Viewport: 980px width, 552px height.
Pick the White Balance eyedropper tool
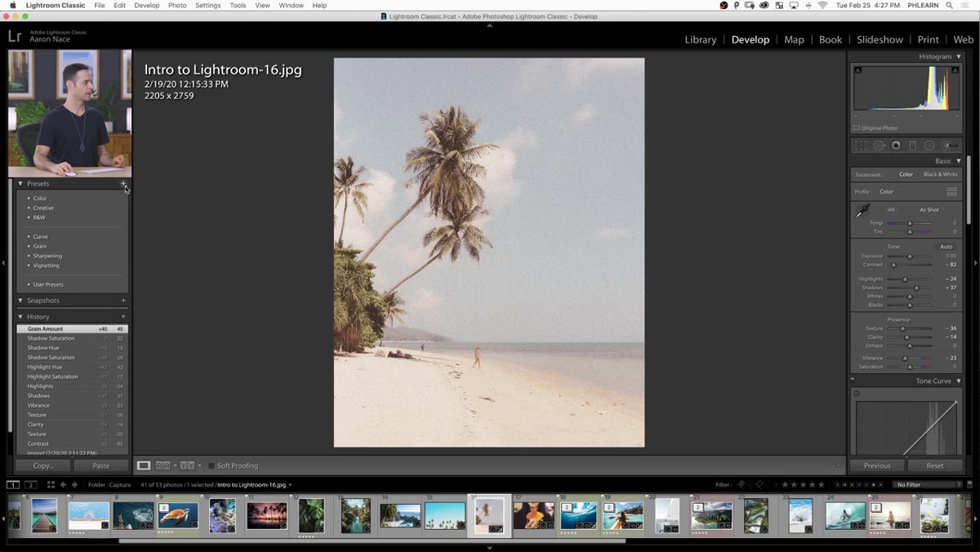862,211
